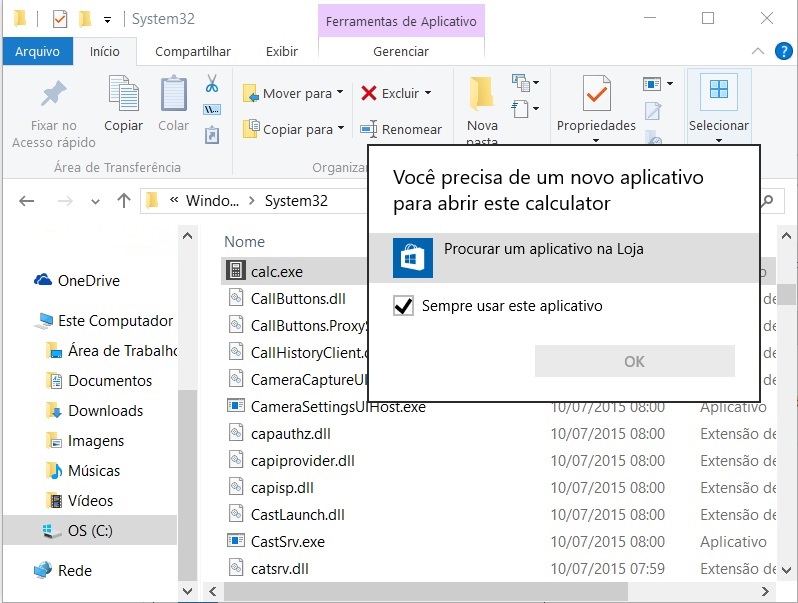This screenshot has width=798, height=603.
Task: Click Ferramentas de Aplicativo contextual tab
Action: [x=401, y=21]
